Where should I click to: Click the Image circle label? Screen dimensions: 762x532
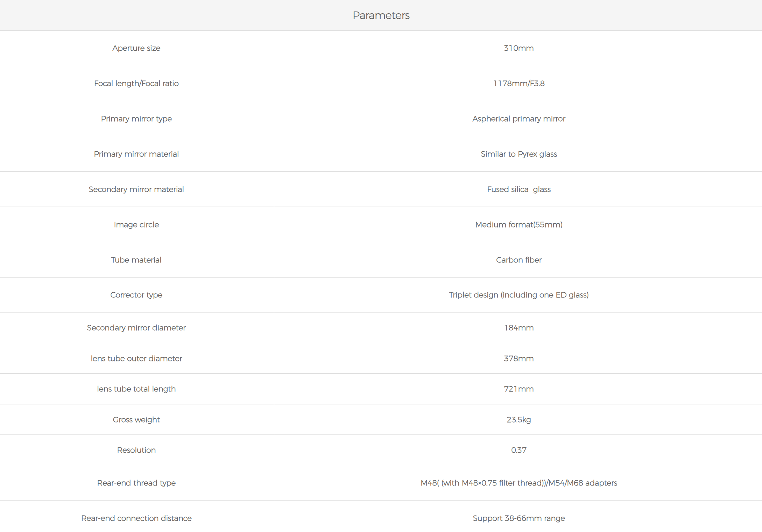click(x=136, y=225)
